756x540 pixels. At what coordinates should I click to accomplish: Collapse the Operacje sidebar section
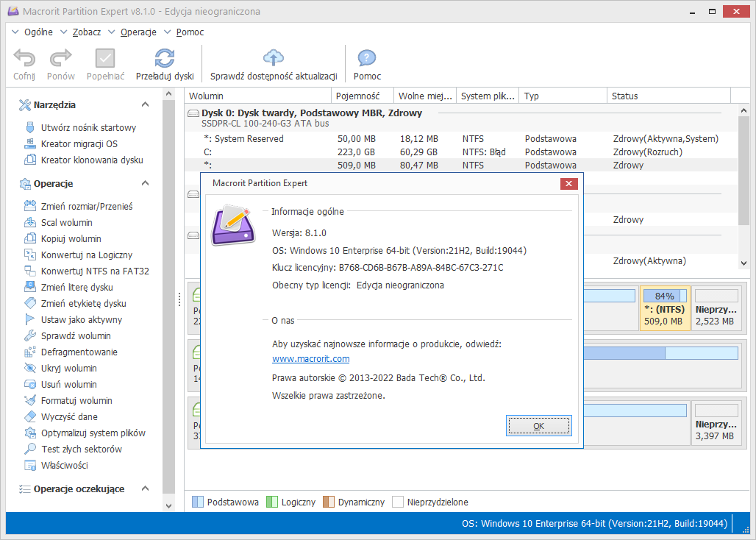[145, 183]
